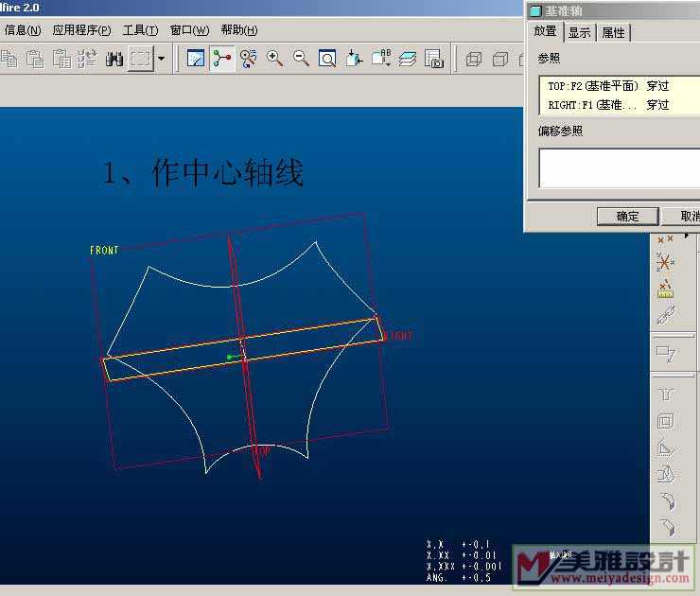
Task: Select the 放置 tab in datum axis dialog
Action: (x=545, y=32)
